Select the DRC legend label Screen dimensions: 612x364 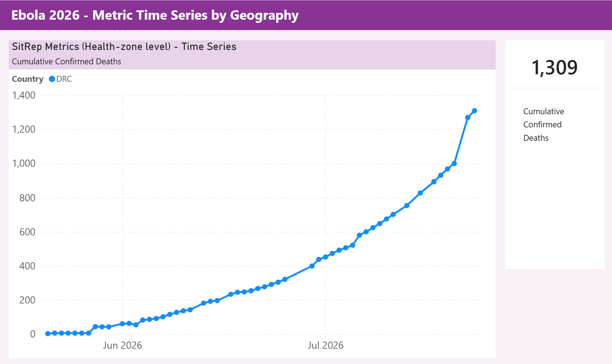coord(64,79)
